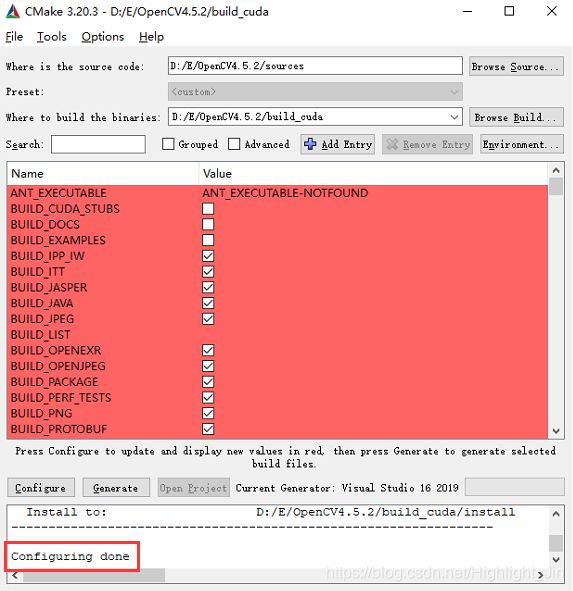Open the Environment dialog button

point(522,144)
